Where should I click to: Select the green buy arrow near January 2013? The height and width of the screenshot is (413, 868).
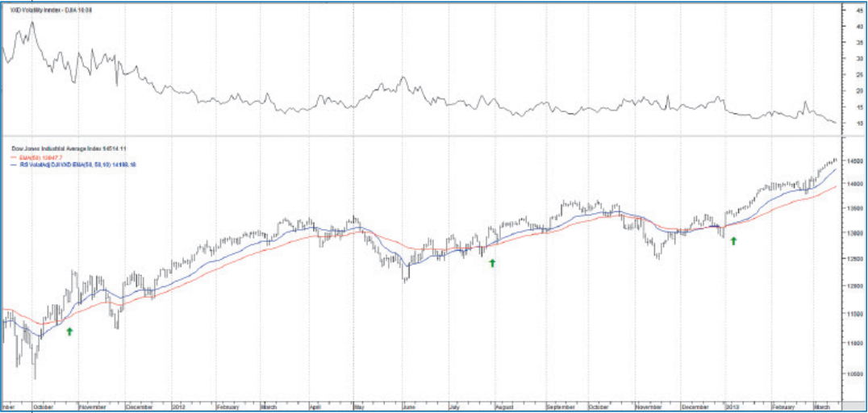coord(733,240)
